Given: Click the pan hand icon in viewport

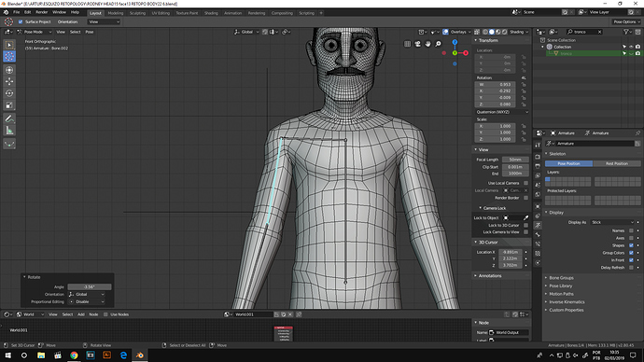Looking at the screenshot, I should pyautogui.click(x=428, y=44).
